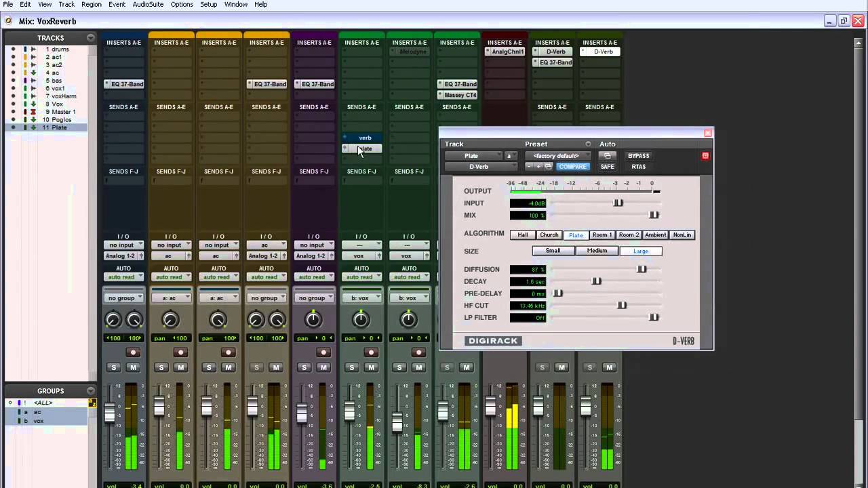Select the Room 1 algorithm
The height and width of the screenshot is (488, 868).
[602, 235]
